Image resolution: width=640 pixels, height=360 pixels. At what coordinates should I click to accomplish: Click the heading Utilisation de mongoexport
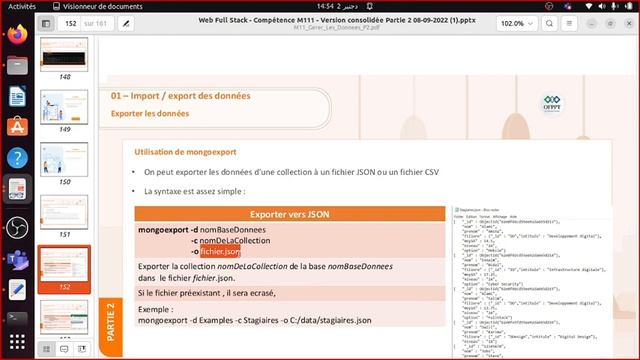(185, 152)
